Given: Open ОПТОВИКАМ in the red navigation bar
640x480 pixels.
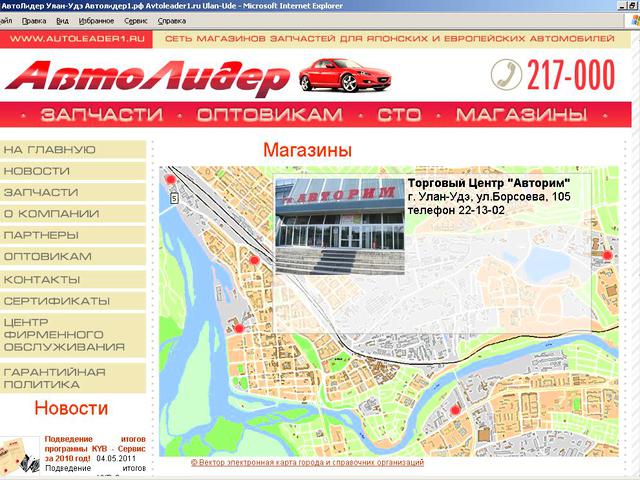Looking at the screenshot, I should point(270,115).
